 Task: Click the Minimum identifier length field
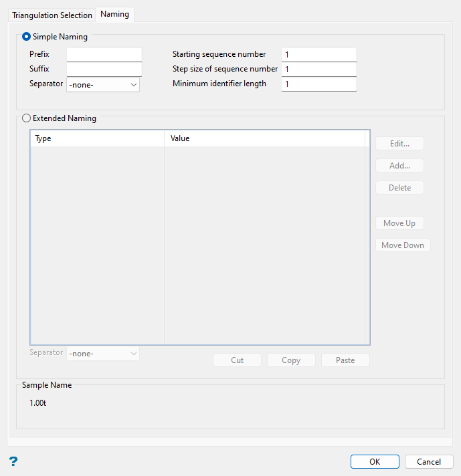318,84
